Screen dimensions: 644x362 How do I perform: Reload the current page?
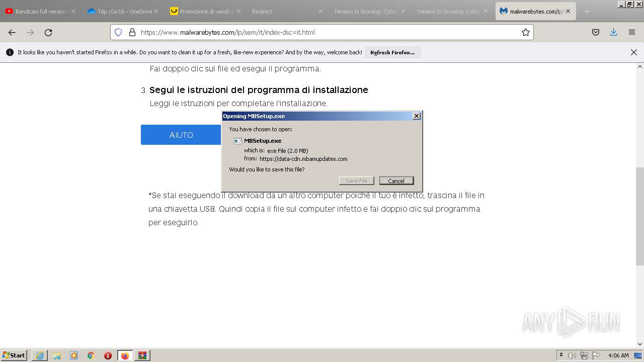(x=48, y=32)
